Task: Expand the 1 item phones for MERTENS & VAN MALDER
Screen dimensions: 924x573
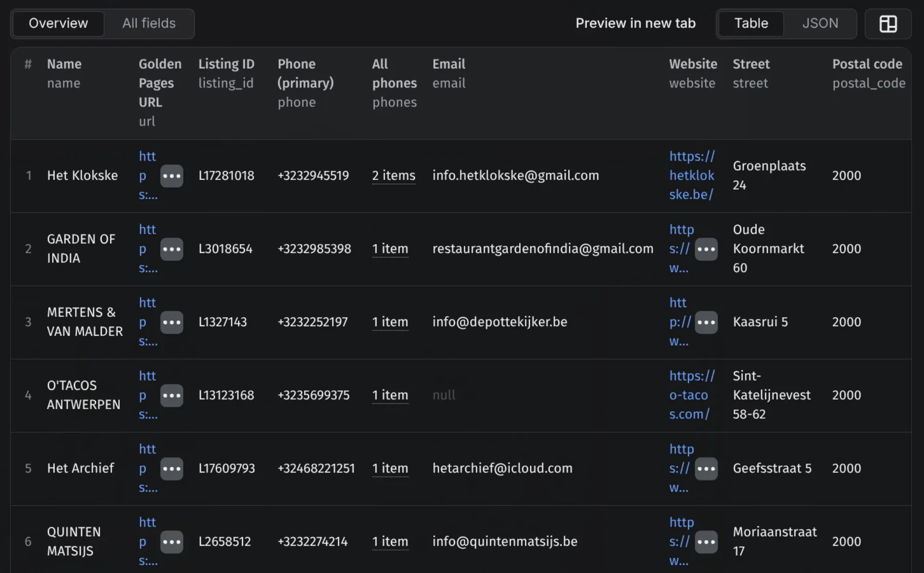Action: point(390,322)
